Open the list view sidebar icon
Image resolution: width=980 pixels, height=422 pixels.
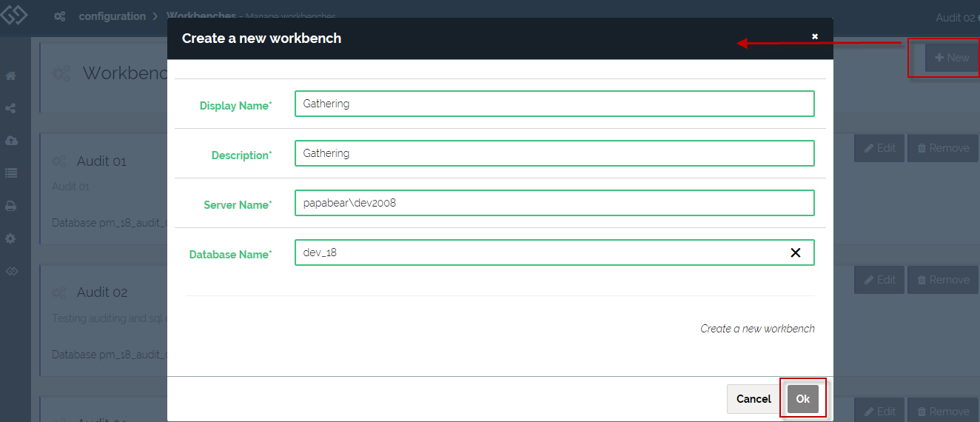click(x=11, y=173)
